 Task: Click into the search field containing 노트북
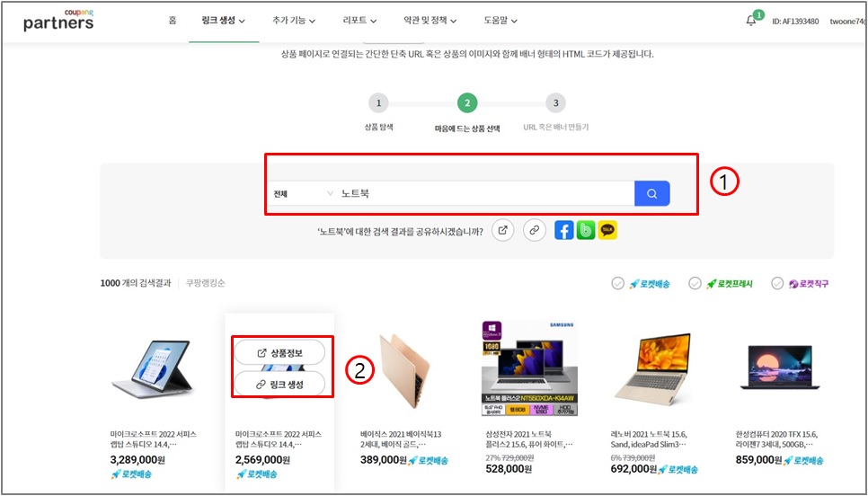[485, 193]
